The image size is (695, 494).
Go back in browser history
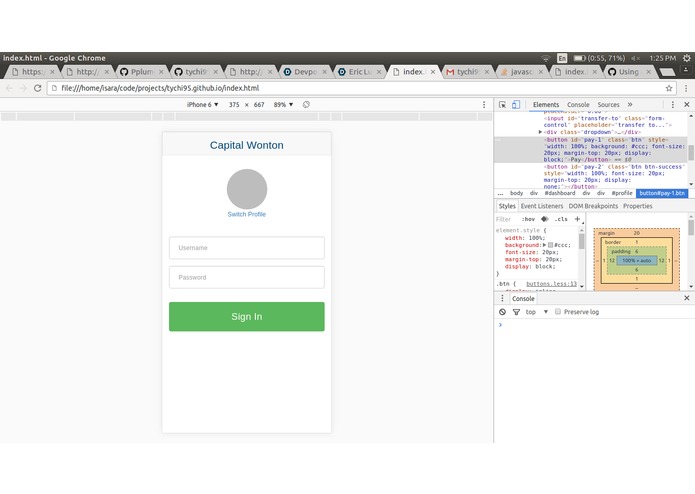pyautogui.click(x=9, y=88)
